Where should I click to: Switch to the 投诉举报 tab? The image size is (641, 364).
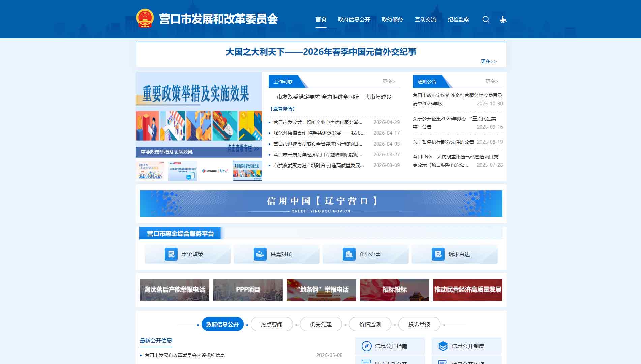tap(419, 324)
